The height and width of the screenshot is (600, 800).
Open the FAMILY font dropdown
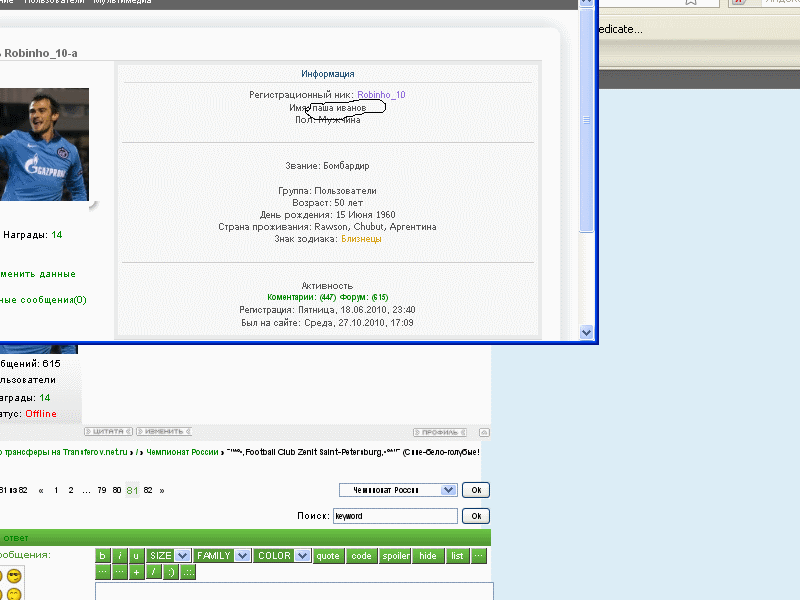[x=242, y=556]
